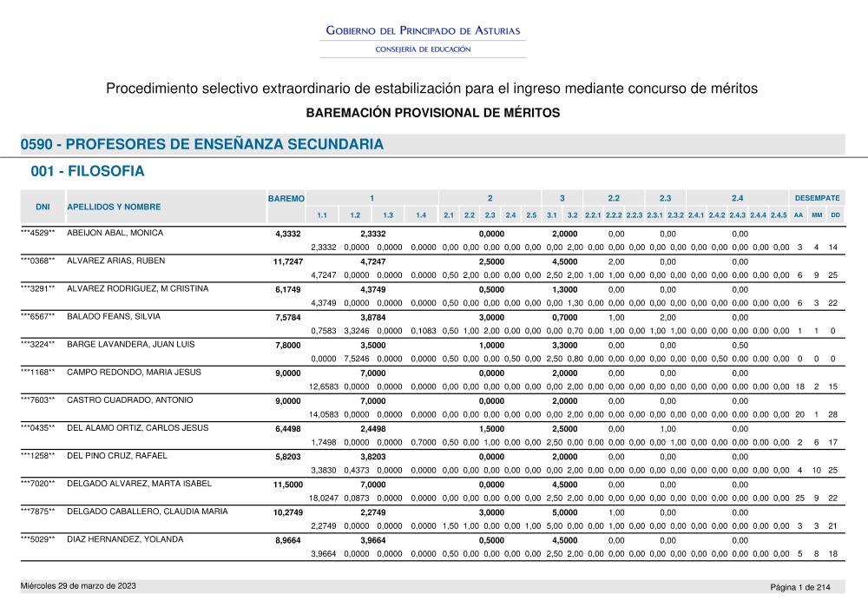The image size is (868, 614).
Task: Click the DNI column header
Action: pyautogui.click(x=42, y=207)
